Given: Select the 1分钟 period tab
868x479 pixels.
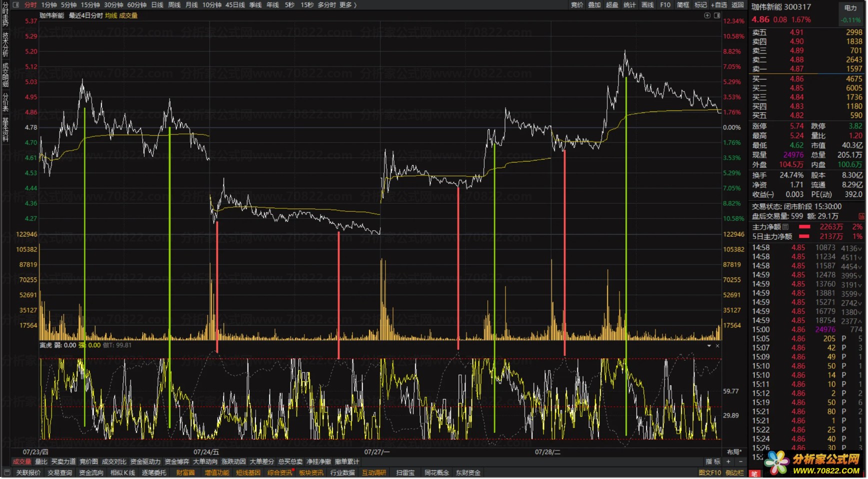Looking at the screenshot, I should click(x=49, y=5).
